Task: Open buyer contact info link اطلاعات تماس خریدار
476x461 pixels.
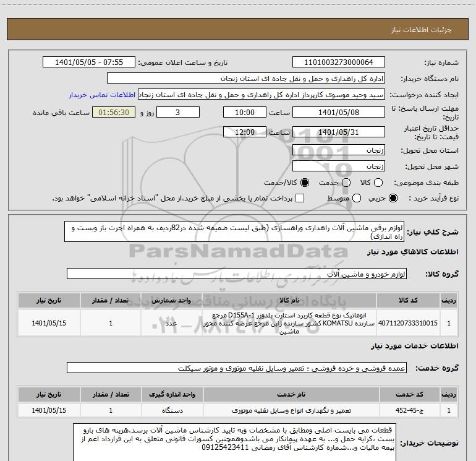Action: point(102,95)
